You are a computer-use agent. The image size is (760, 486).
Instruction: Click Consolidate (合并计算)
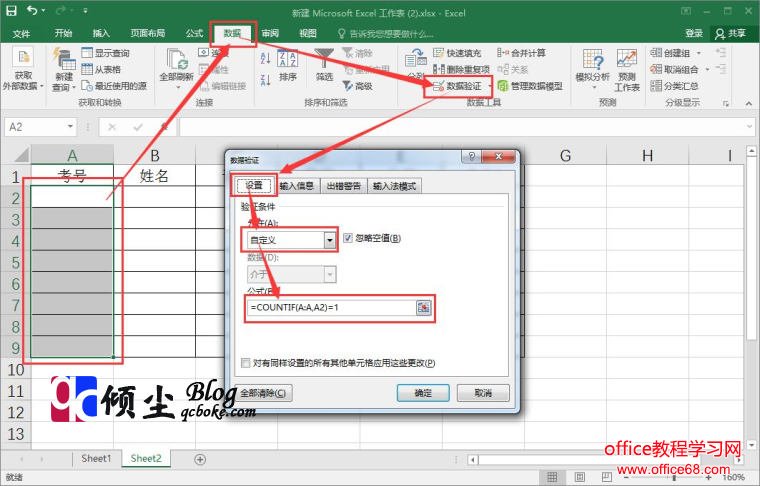(521, 53)
